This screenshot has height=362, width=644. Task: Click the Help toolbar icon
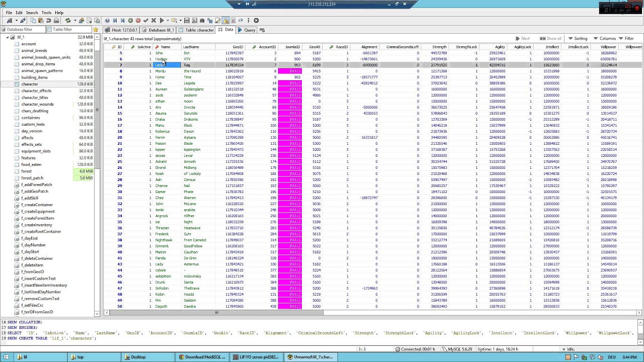[x=107, y=21]
